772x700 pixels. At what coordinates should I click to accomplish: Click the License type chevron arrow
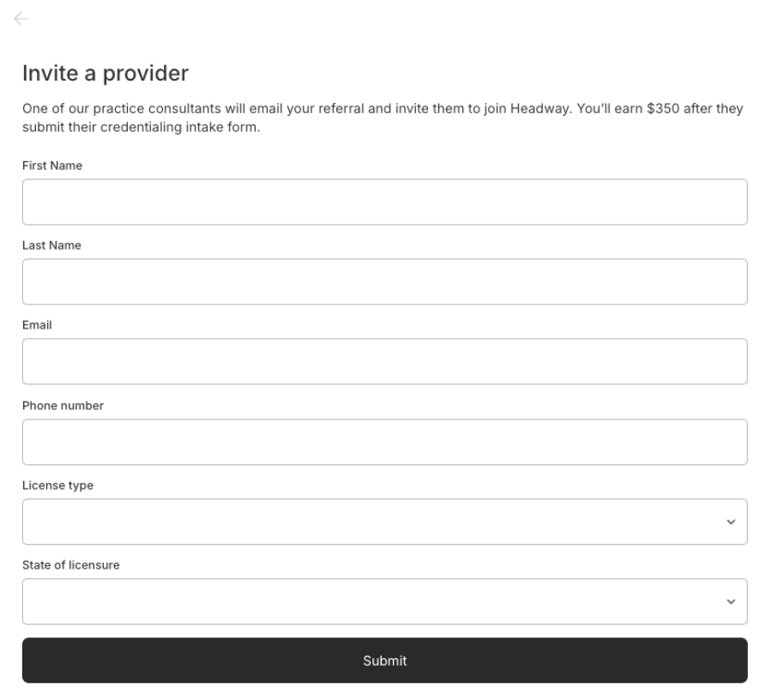pos(731,522)
